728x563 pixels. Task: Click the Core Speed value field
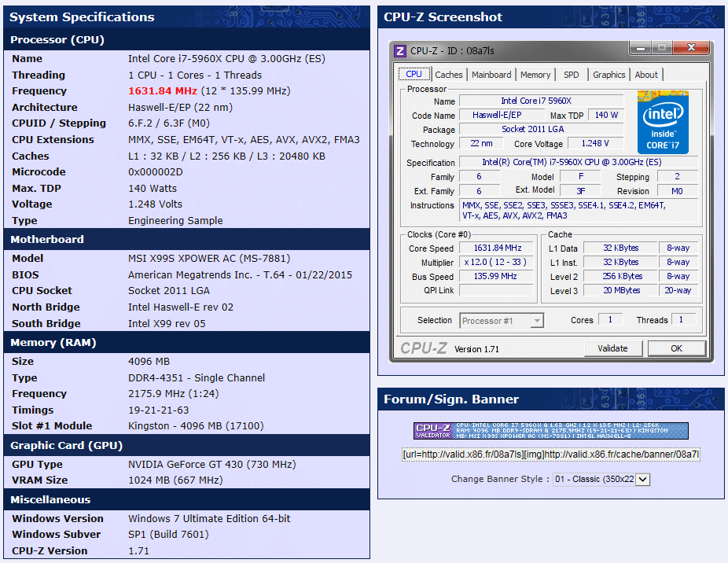[497, 248]
